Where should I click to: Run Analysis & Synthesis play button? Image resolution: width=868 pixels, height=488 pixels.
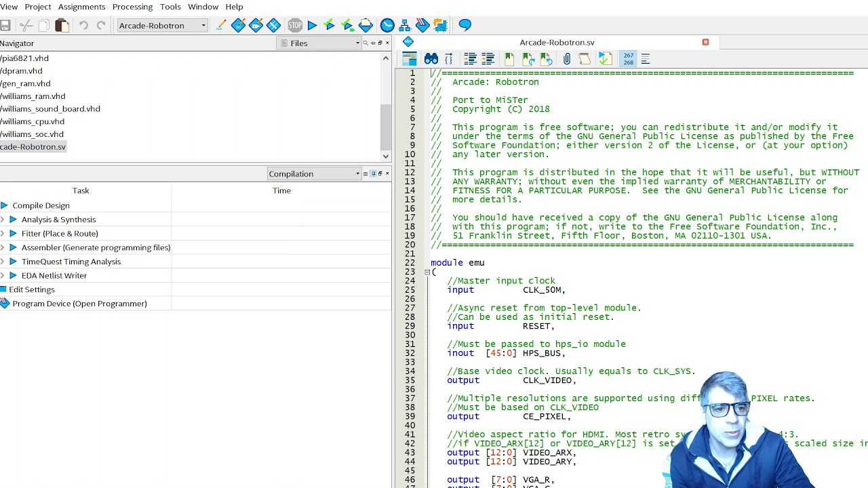(13, 220)
